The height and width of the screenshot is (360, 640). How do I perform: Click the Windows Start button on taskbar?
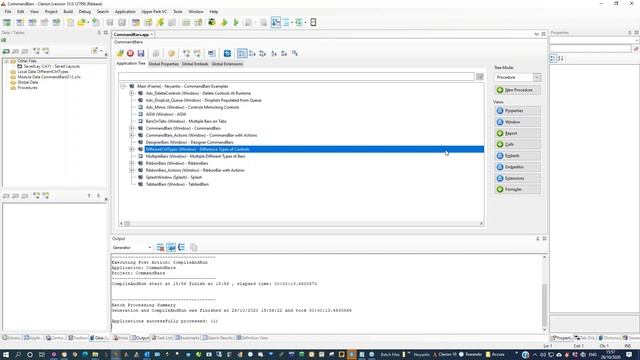click(6, 354)
